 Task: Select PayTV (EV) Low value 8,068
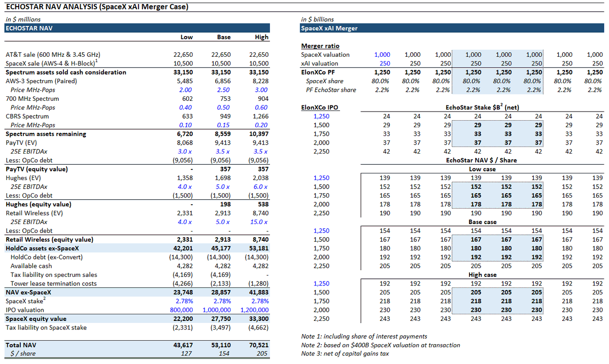(x=184, y=142)
